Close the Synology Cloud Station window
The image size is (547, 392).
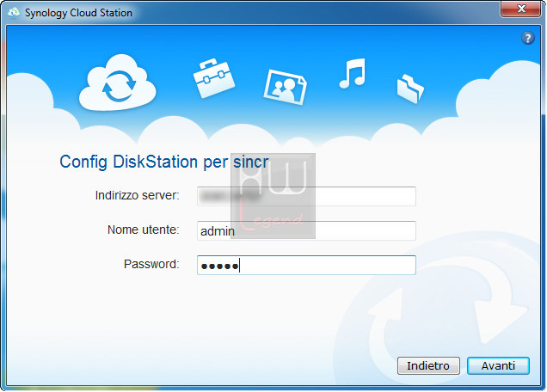pyautogui.click(x=521, y=9)
